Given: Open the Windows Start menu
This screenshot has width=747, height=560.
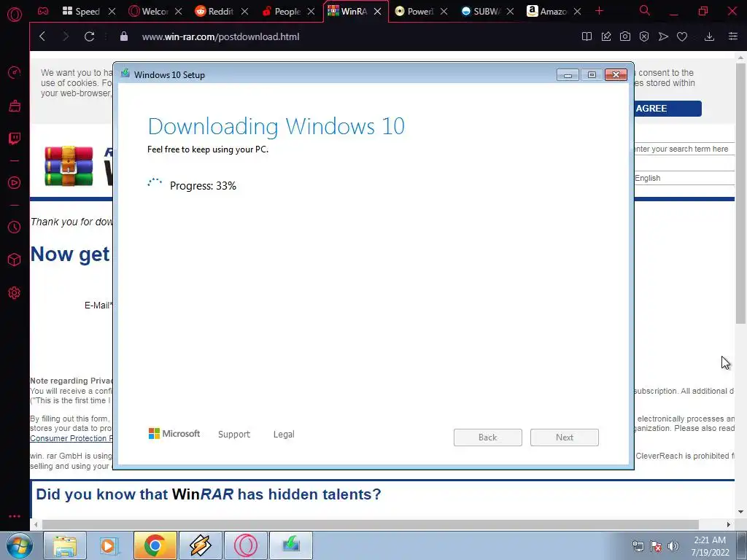Looking at the screenshot, I should coord(19,545).
